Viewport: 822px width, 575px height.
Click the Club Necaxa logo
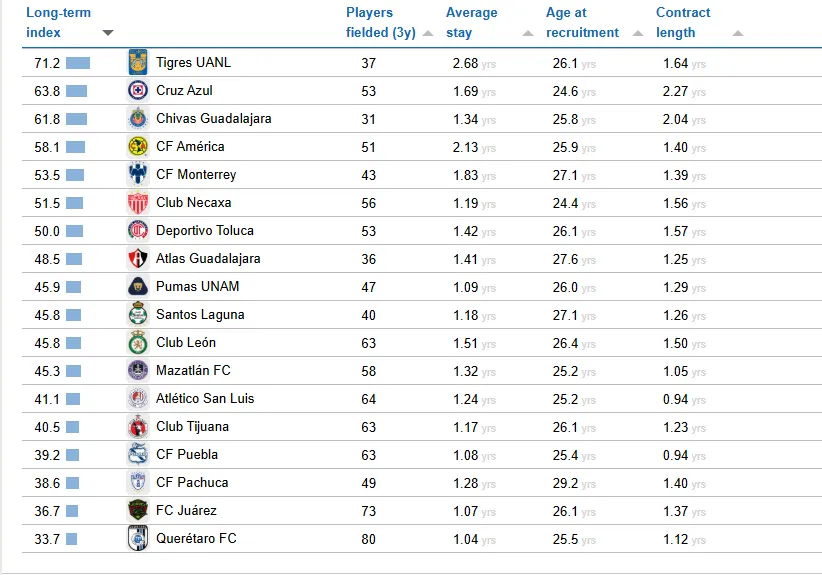pyautogui.click(x=138, y=202)
